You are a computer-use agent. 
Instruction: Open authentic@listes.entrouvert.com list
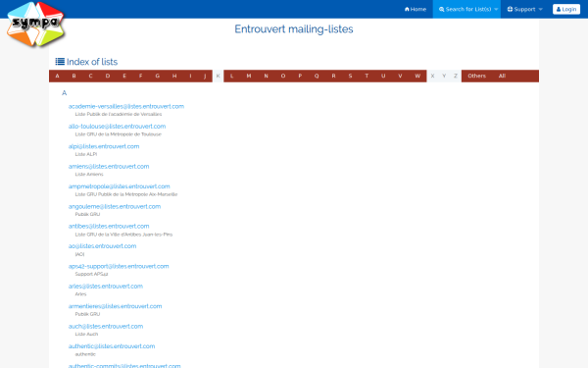click(112, 346)
